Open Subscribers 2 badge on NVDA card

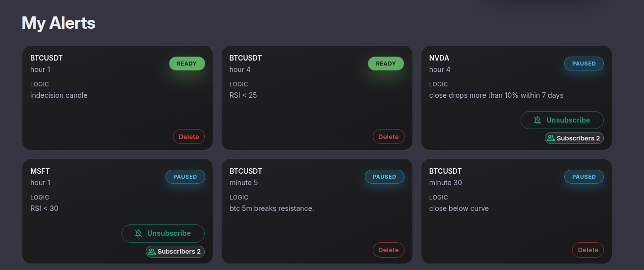pos(574,138)
